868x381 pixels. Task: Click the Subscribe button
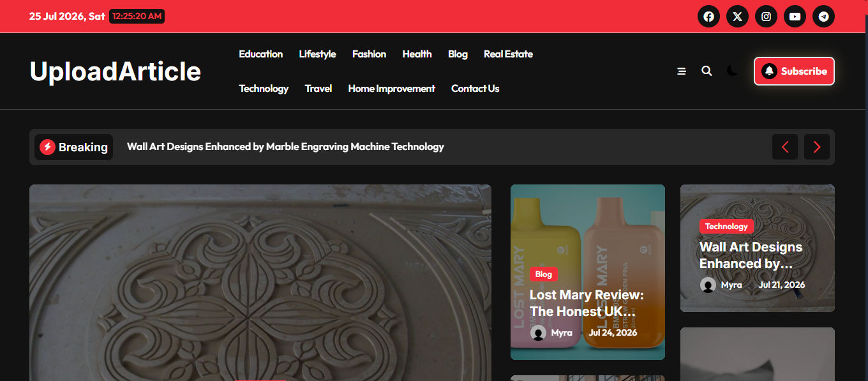794,71
